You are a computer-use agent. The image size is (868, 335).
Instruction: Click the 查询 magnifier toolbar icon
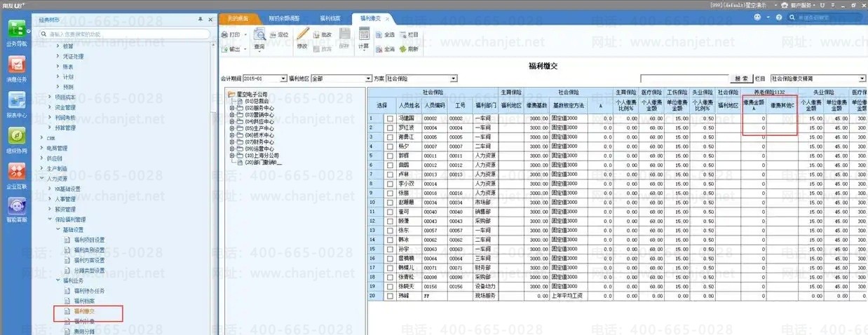pos(260,35)
